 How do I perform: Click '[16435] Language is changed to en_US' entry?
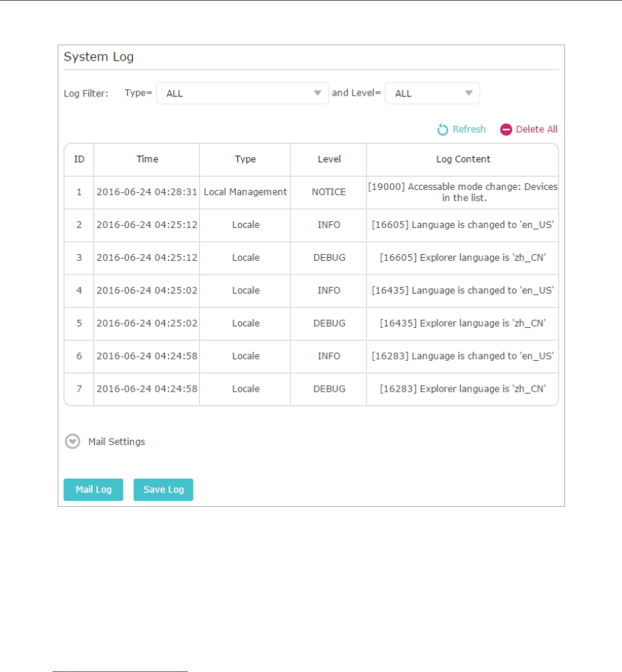(463, 291)
